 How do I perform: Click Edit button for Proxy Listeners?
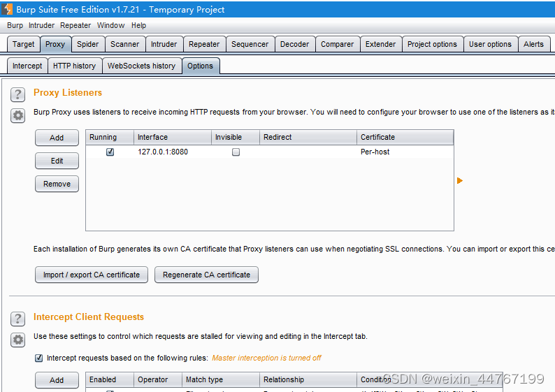click(57, 161)
